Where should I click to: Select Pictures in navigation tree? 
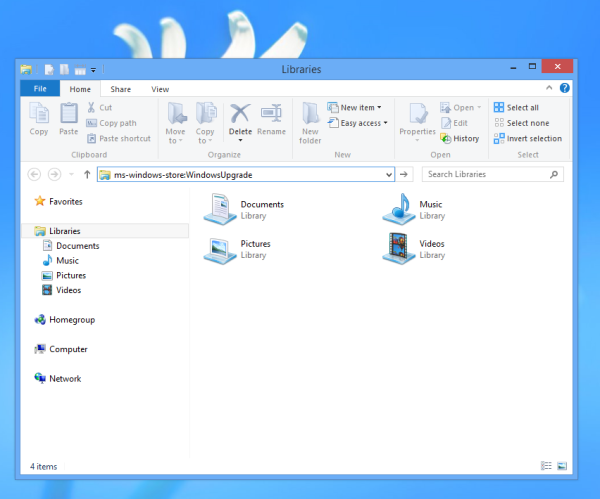pos(64,275)
